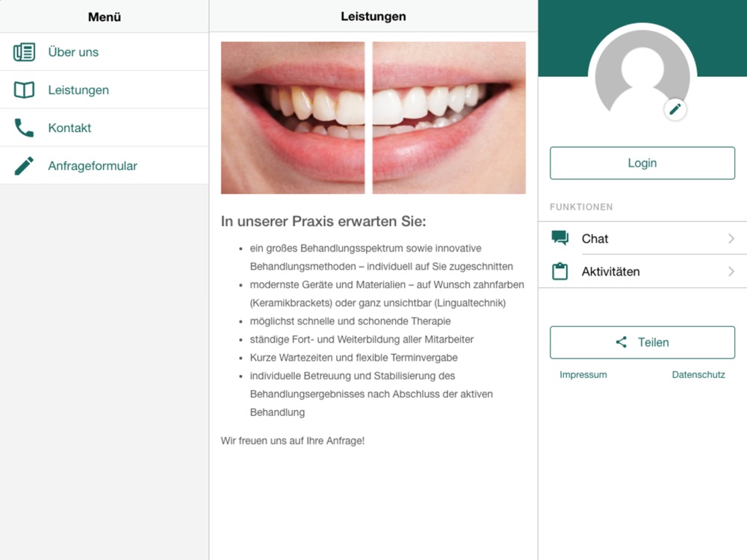This screenshot has height=560, width=747.
Task: Click the phone icon for Kontakt
Action: (24, 128)
